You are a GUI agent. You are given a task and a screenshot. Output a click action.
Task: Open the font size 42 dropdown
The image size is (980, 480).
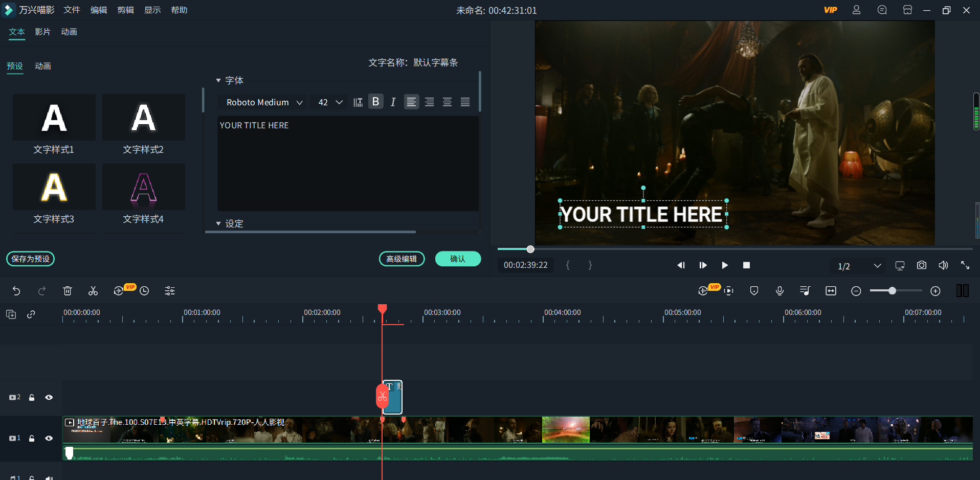[x=330, y=102]
